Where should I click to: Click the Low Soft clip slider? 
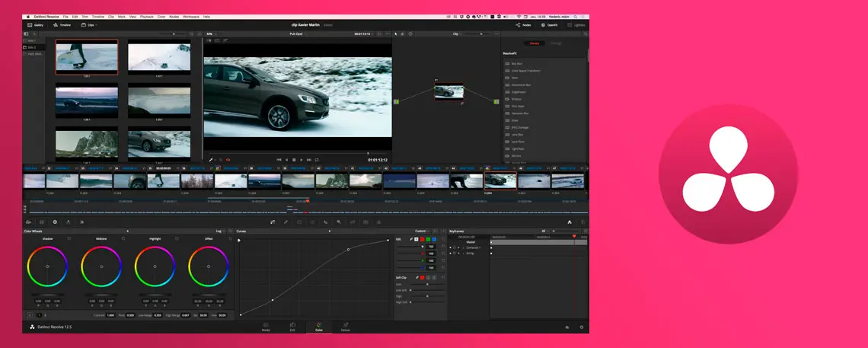pyautogui.click(x=428, y=290)
